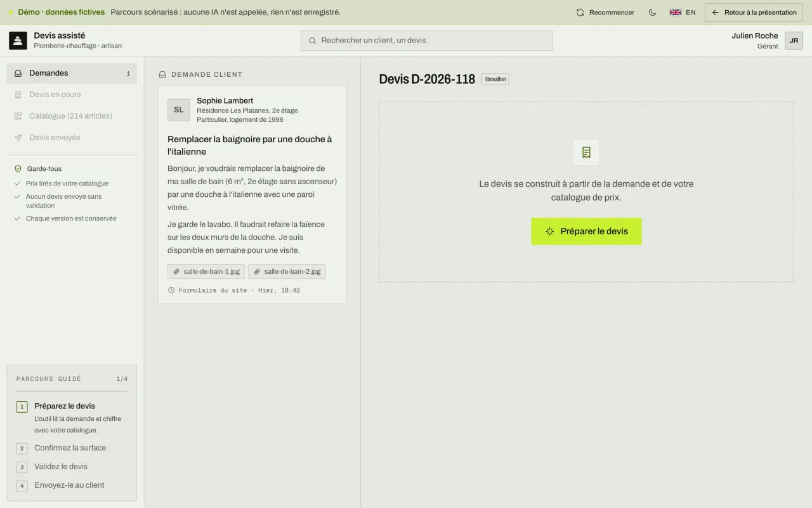Click the title Devis D-2026-118

pyautogui.click(x=427, y=79)
